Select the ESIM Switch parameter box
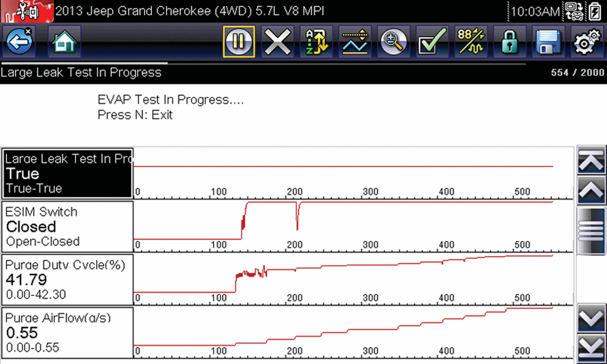 (67, 227)
